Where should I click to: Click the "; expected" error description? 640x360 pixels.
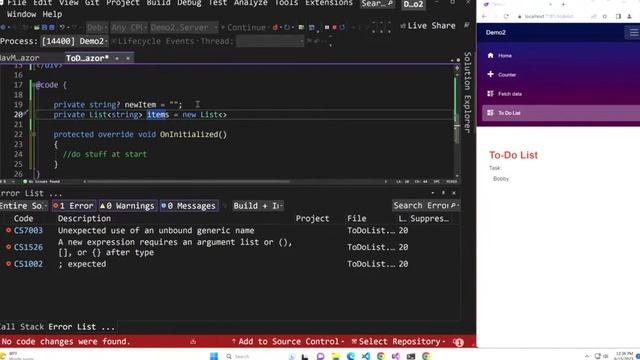pyautogui.click(x=82, y=264)
